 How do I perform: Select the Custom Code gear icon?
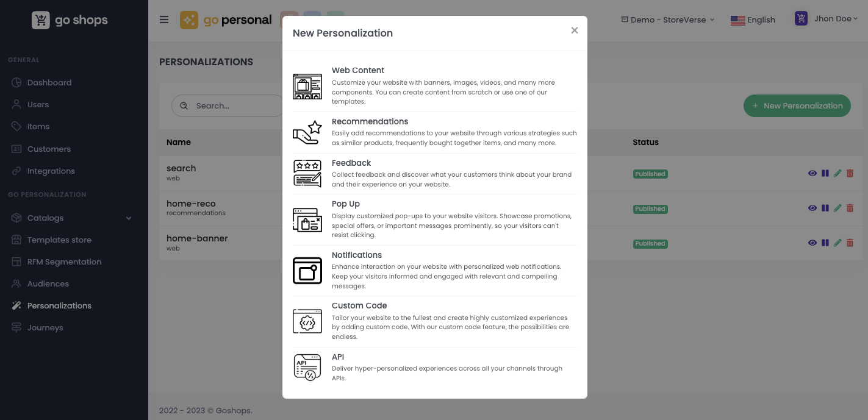point(307,321)
